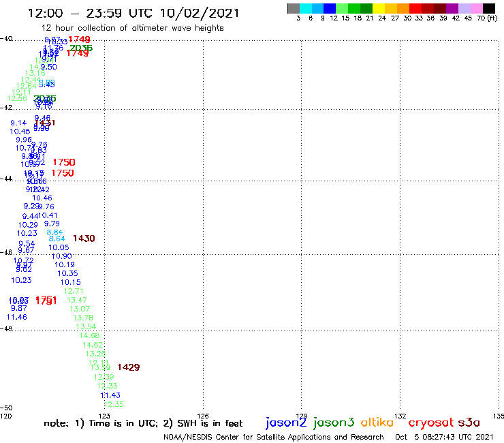
Task: Select the value '13.54' near latitude -48
Action: tap(86, 326)
